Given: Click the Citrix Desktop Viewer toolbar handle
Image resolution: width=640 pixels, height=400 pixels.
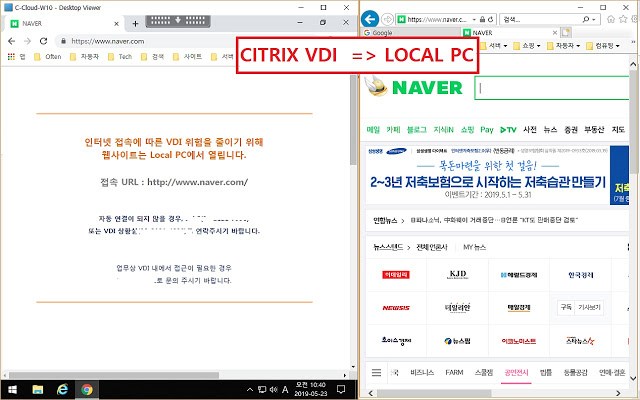Looking at the screenshot, I should coord(178,20).
